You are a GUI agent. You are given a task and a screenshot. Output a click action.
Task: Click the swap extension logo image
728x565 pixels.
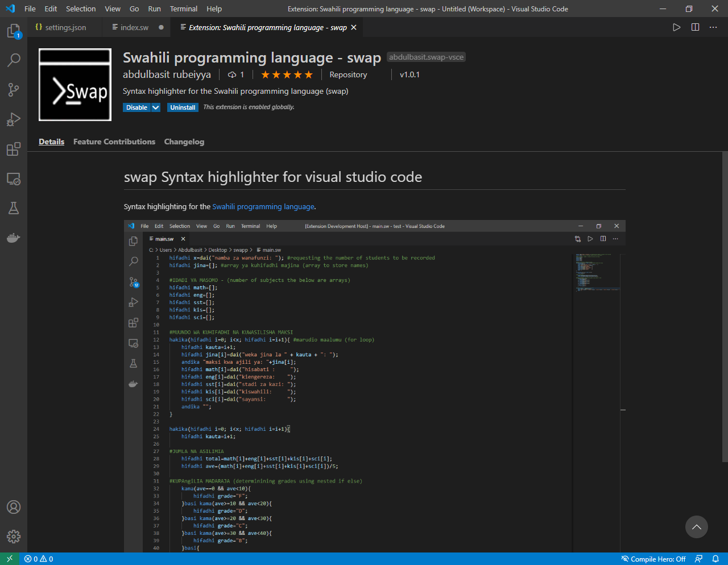(75, 85)
